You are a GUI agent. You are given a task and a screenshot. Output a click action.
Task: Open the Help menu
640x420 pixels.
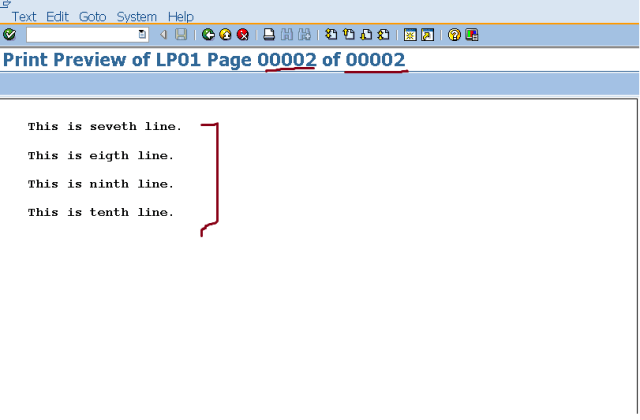181,17
